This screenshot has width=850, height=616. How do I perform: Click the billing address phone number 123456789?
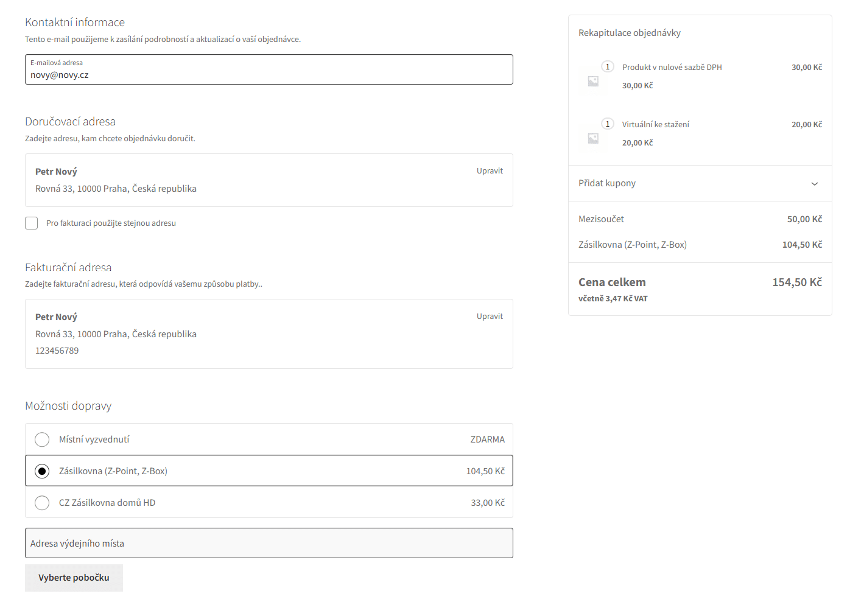pos(57,351)
